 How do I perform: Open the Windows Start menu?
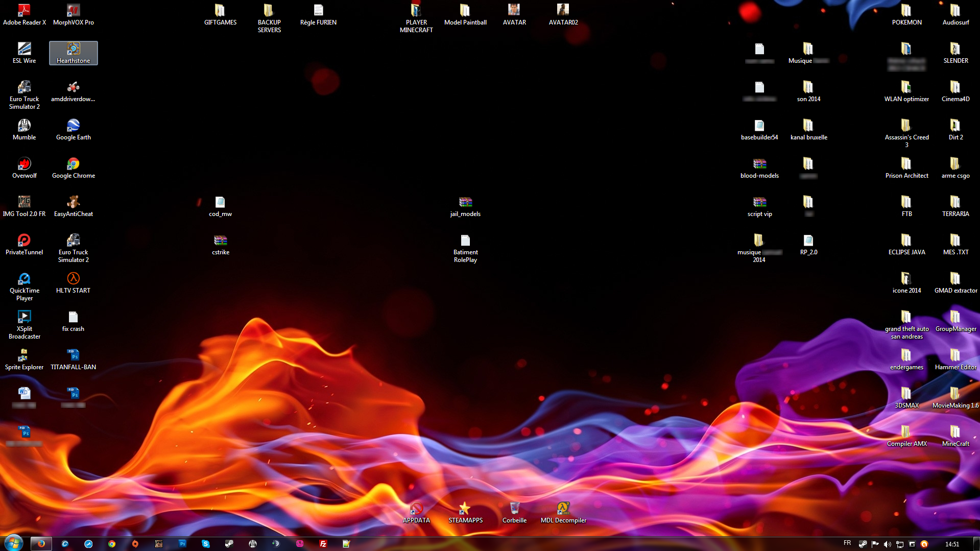(x=13, y=543)
